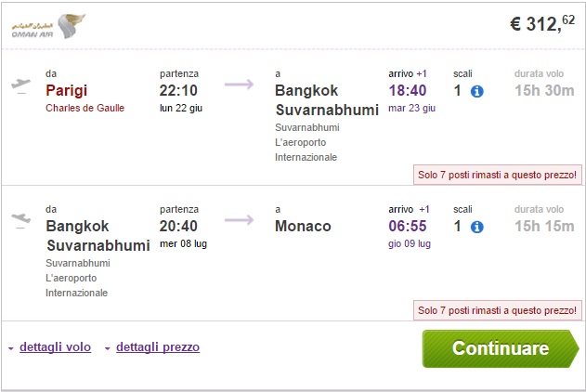Click the 06:55 arrival time in Monaco
The width and height of the screenshot is (586, 392).
pos(408,226)
